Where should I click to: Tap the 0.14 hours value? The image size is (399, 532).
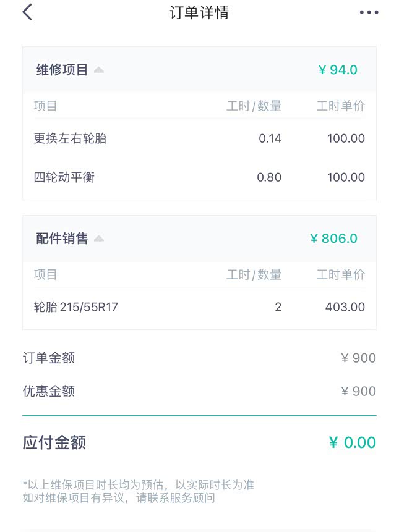click(x=270, y=138)
